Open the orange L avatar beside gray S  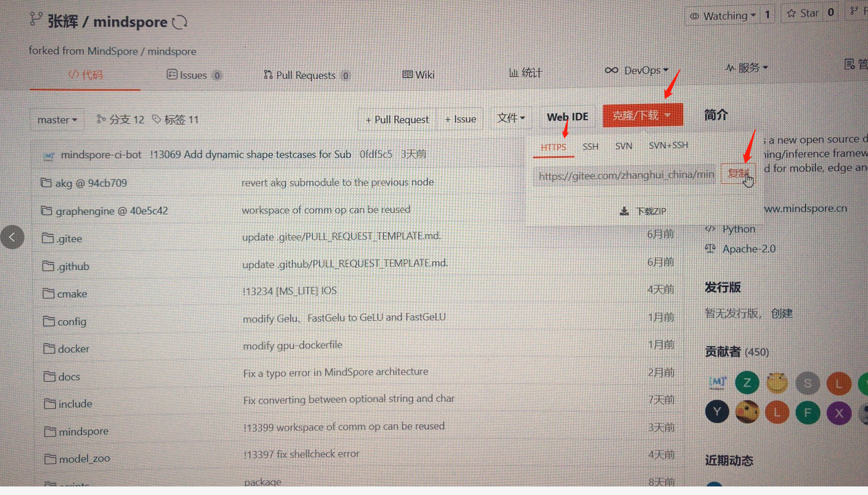[x=839, y=383]
